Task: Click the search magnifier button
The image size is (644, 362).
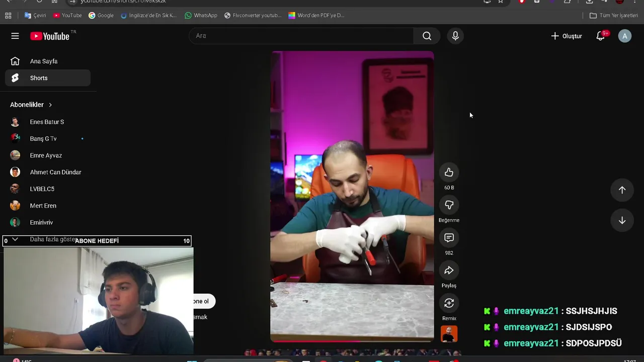Action: pyautogui.click(x=427, y=36)
